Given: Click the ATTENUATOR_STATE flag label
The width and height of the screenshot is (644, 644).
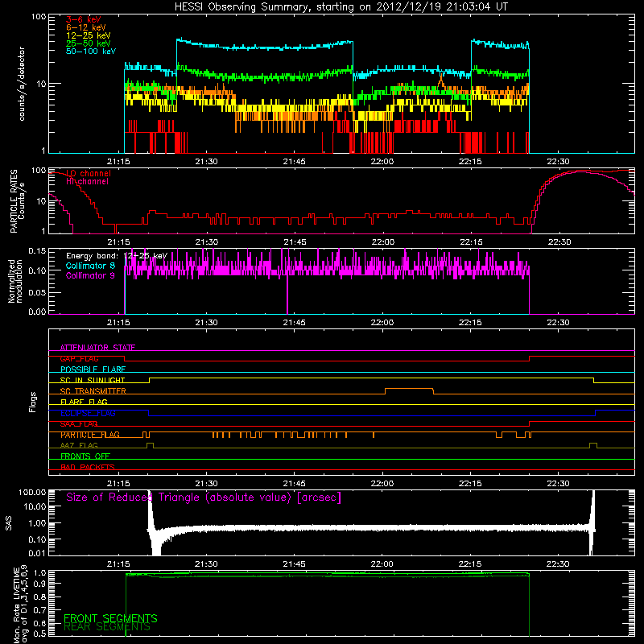Looking at the screenshot, I should click(97, 348).
